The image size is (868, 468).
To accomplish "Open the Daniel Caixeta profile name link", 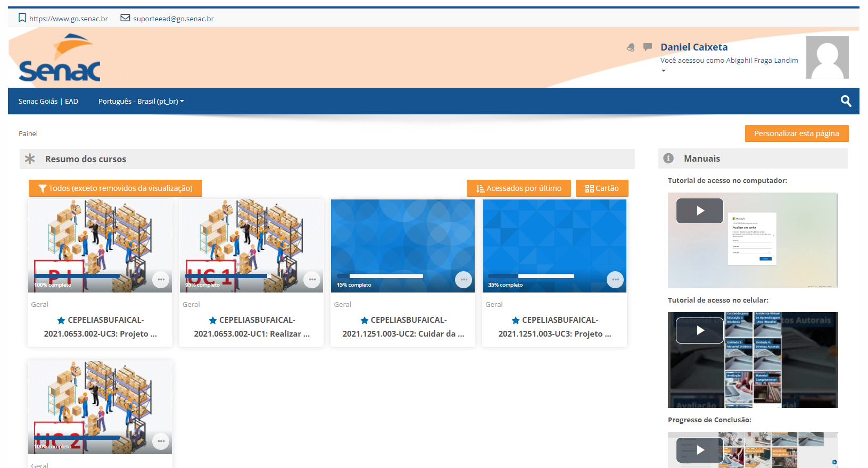I will (694, 47).
